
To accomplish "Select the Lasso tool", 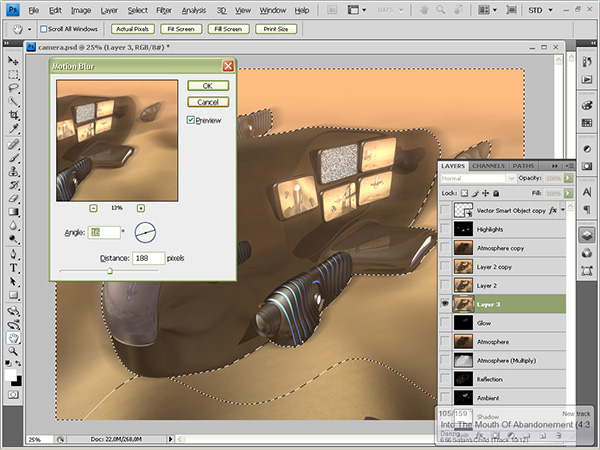I will (x=14, y=88).
